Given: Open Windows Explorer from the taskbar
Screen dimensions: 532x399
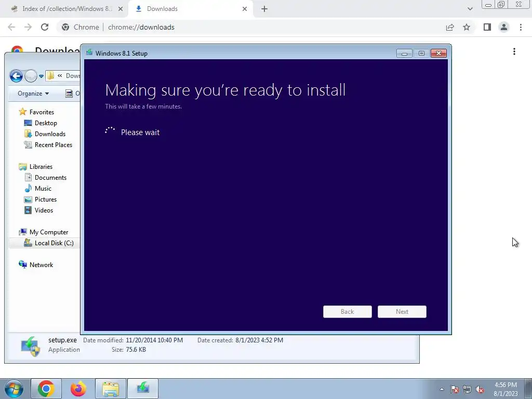Looking at the screenshot, I should [111, 389].
